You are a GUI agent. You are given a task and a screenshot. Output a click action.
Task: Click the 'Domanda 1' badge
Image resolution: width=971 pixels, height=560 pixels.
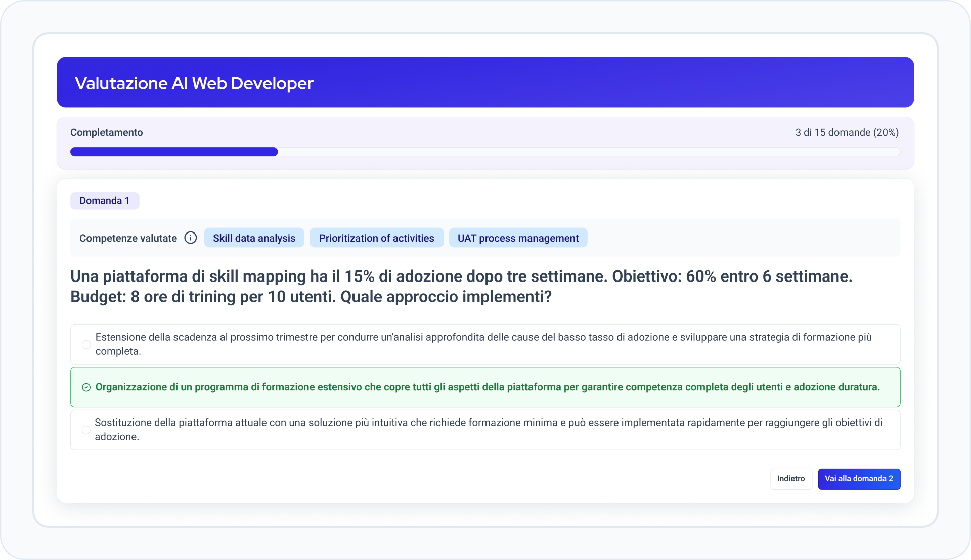(x=105, y=201)
